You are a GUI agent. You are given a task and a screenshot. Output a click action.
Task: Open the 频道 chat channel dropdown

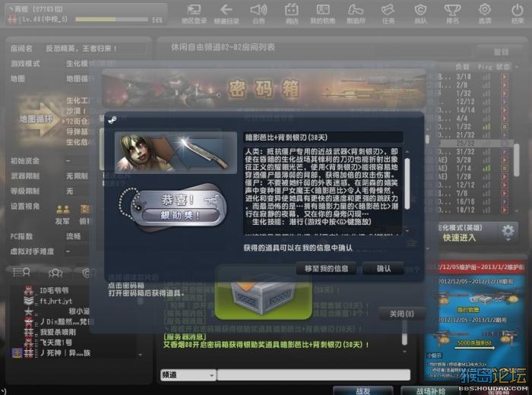coord(188,374)
